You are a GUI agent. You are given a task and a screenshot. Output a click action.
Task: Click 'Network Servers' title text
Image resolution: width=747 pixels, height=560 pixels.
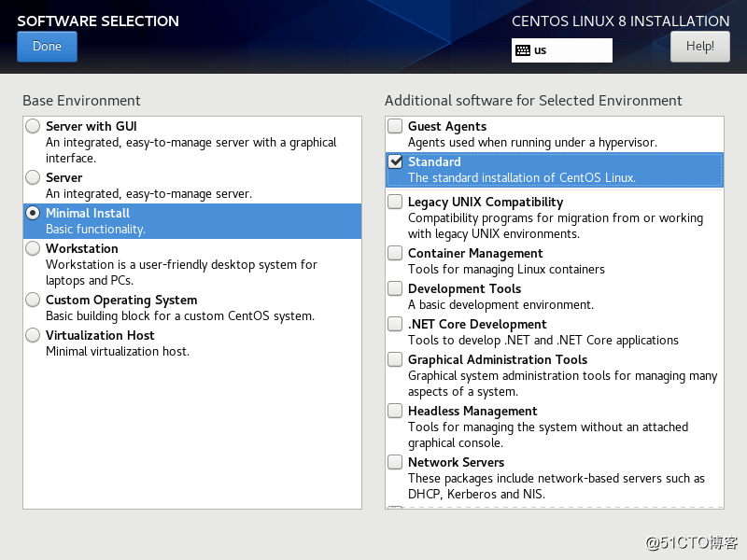pos(456,462)
